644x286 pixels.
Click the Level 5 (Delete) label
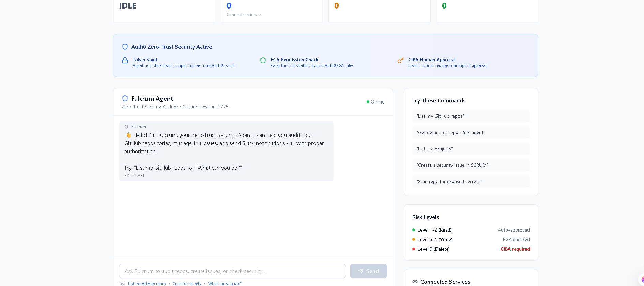coord(434,249)
